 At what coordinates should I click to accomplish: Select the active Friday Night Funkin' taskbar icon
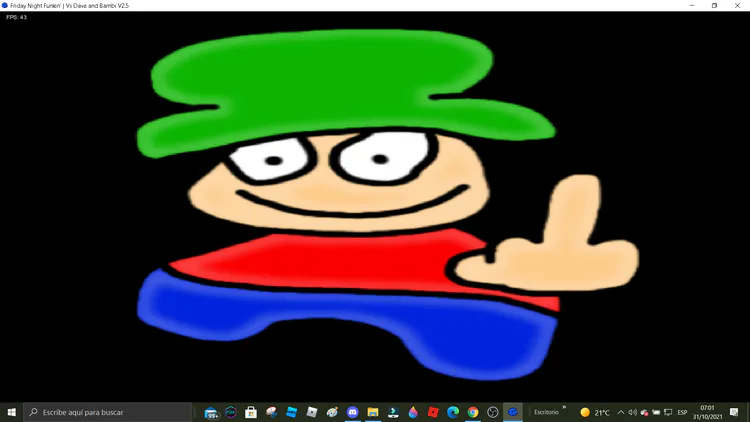pyautogui.click(x=513, y=412)
